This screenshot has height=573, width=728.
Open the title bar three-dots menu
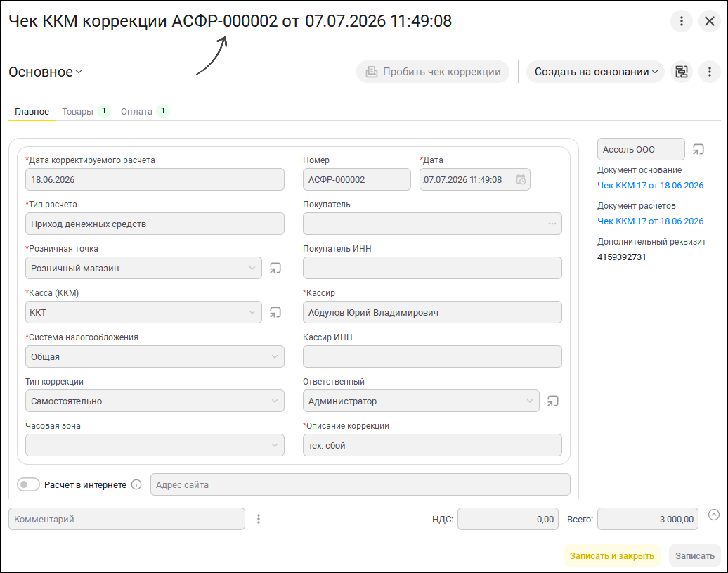click(x=681, y=21)
